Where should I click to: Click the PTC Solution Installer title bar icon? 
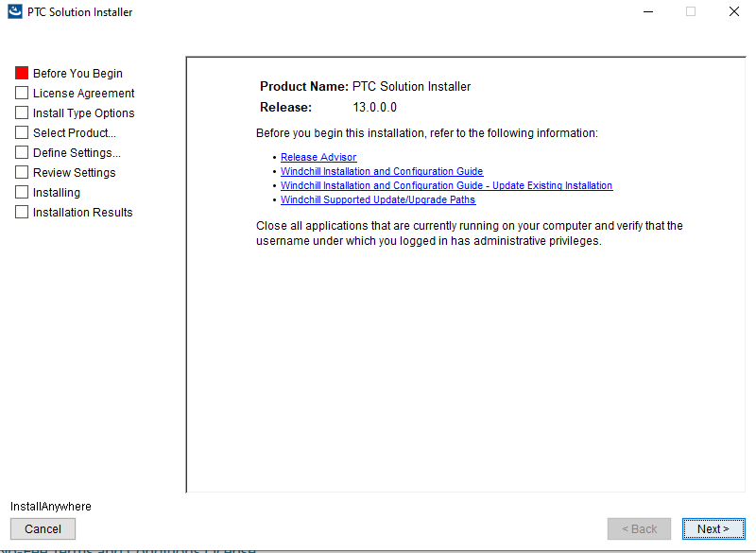pos(14,11)
